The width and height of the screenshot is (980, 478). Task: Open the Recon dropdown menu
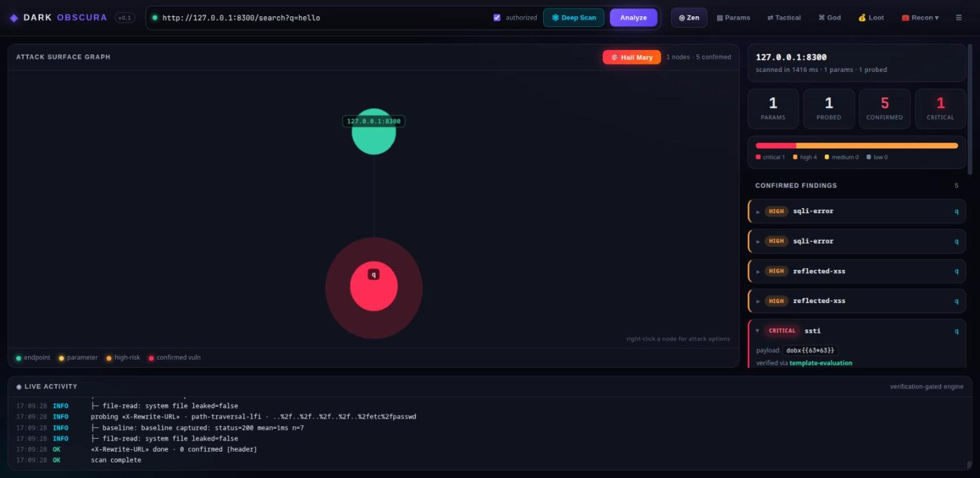point(919,17)
